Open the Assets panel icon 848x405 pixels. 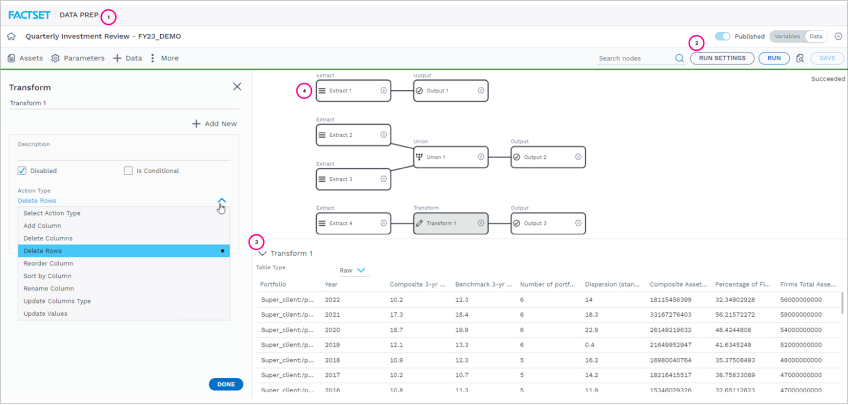(x=11, y=58)
